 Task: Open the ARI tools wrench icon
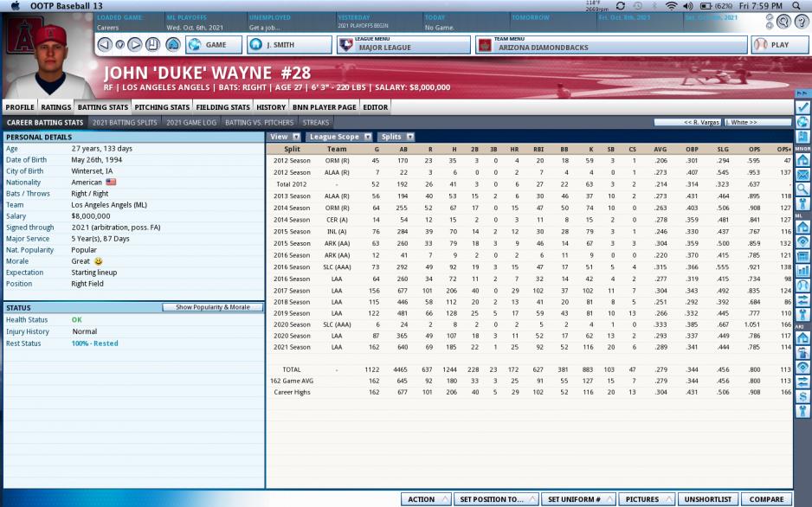click(802, 411)
